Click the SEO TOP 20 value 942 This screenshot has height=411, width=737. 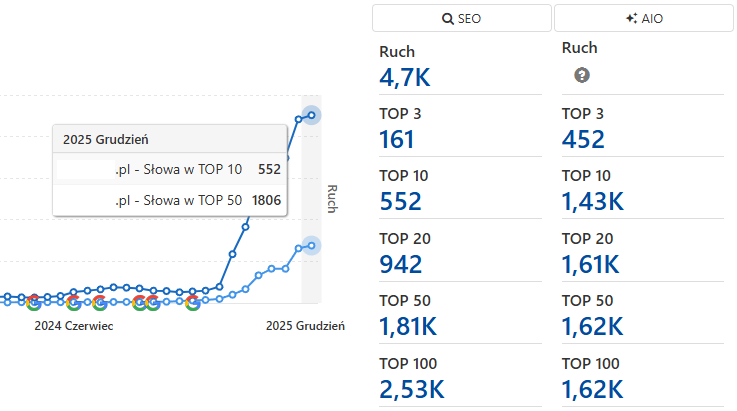pos(401,264)
